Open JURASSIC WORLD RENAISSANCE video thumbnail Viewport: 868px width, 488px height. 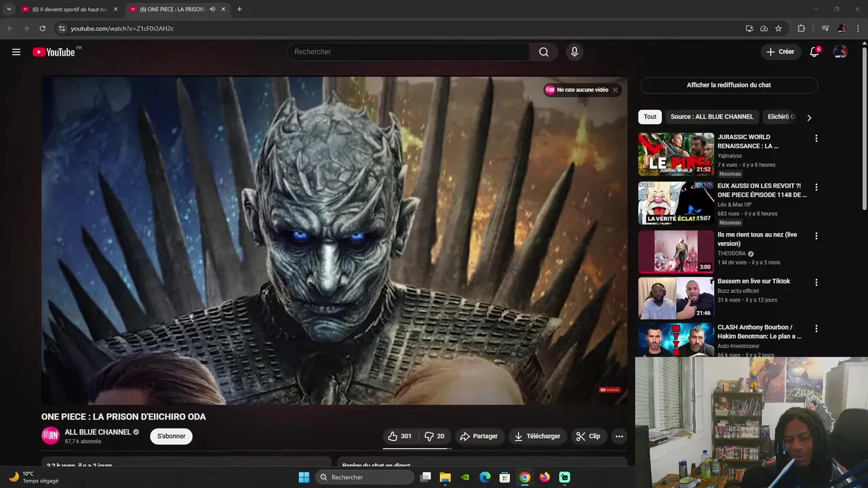point(676,155)
